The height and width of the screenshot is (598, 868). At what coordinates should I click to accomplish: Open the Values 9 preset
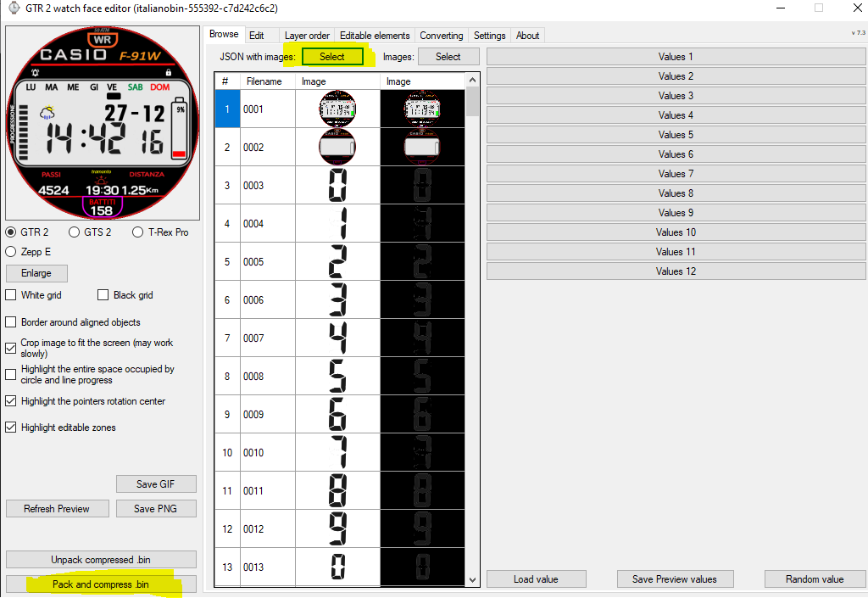676,213
